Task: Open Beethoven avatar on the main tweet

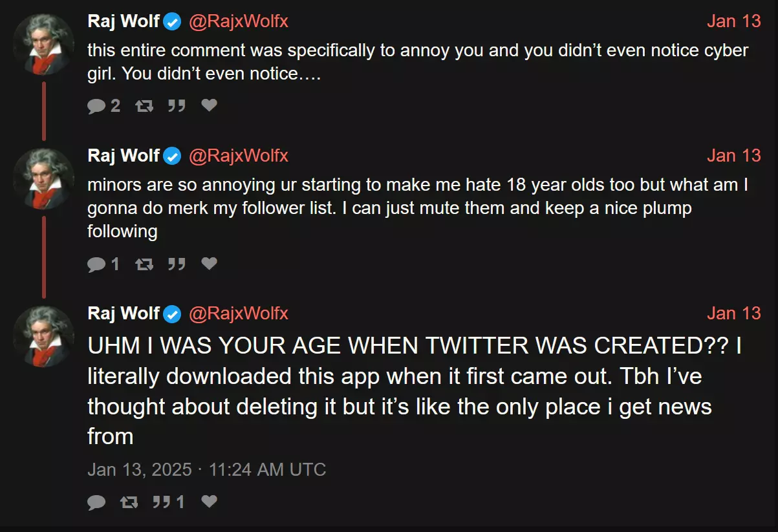Action: tap(43, 337)
